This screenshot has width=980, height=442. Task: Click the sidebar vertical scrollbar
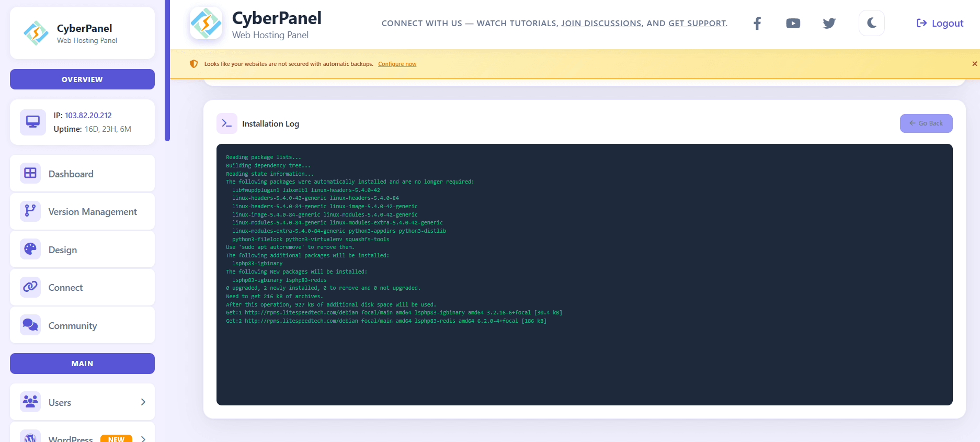[167, 71]
